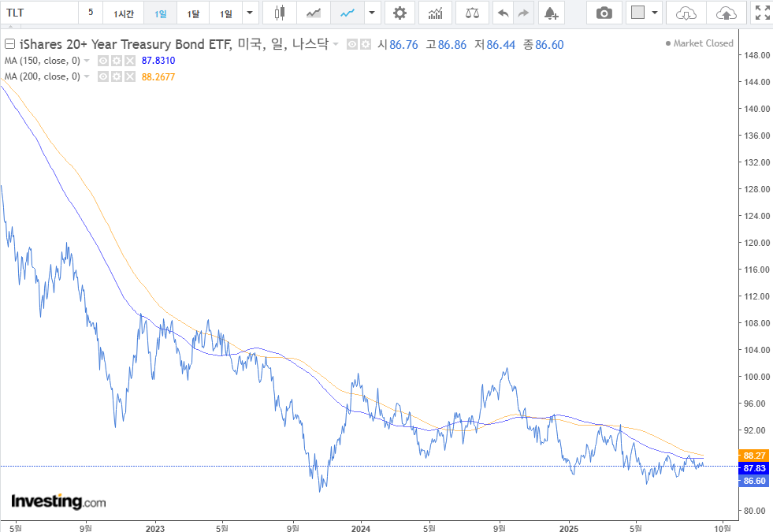The width and height of the screenshot is (773, 532).
Task: Click the open price 86.76 value
Action: [403, 45]
